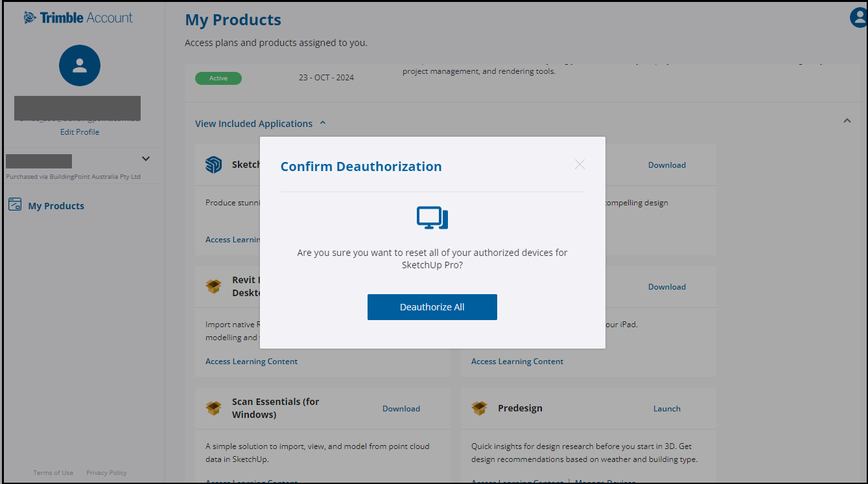Expand the account selector dropdown in sidebar

coord(146,159)
